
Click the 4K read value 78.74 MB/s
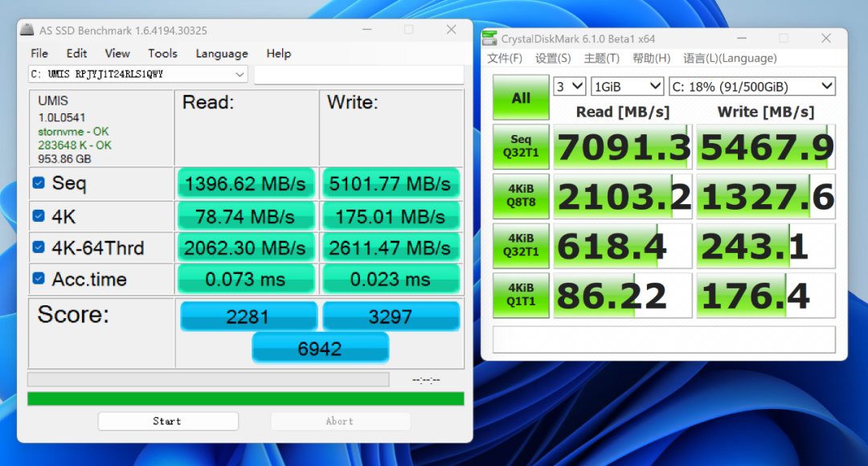point(246,216)
